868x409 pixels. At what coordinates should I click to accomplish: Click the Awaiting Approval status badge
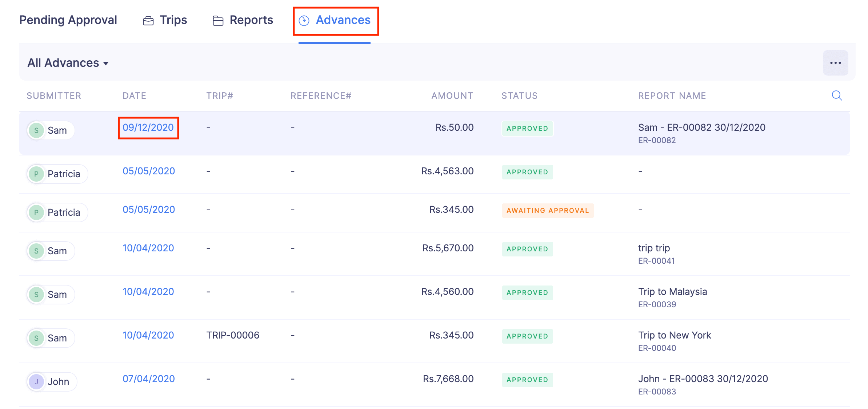pos(547,210)
